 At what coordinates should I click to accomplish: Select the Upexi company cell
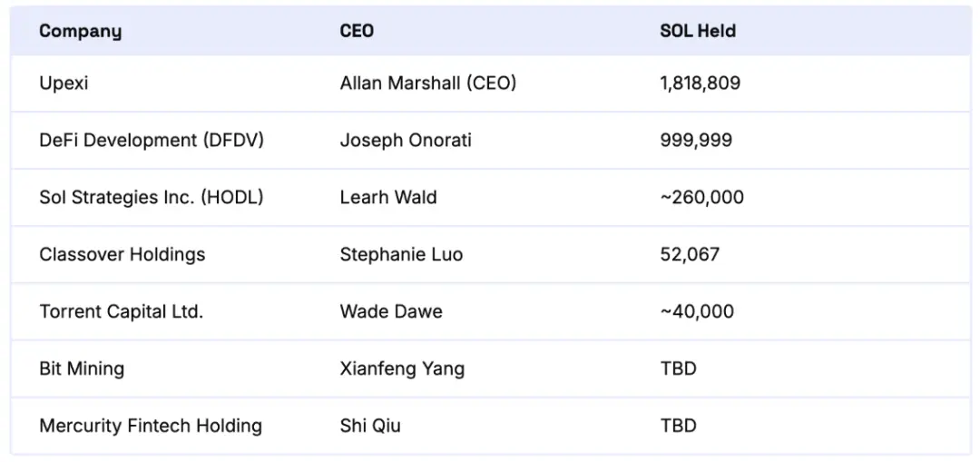pos(64,84)
